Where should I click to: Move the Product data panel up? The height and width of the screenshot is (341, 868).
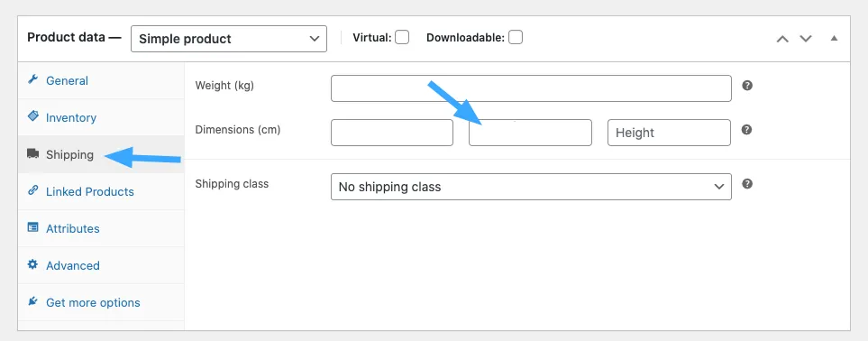[x=782, y=39]
